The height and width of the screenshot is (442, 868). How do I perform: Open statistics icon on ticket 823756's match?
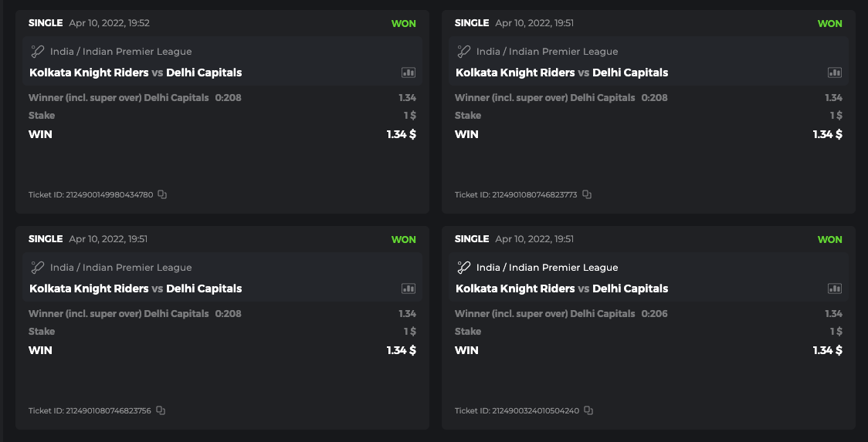point(409,288)
